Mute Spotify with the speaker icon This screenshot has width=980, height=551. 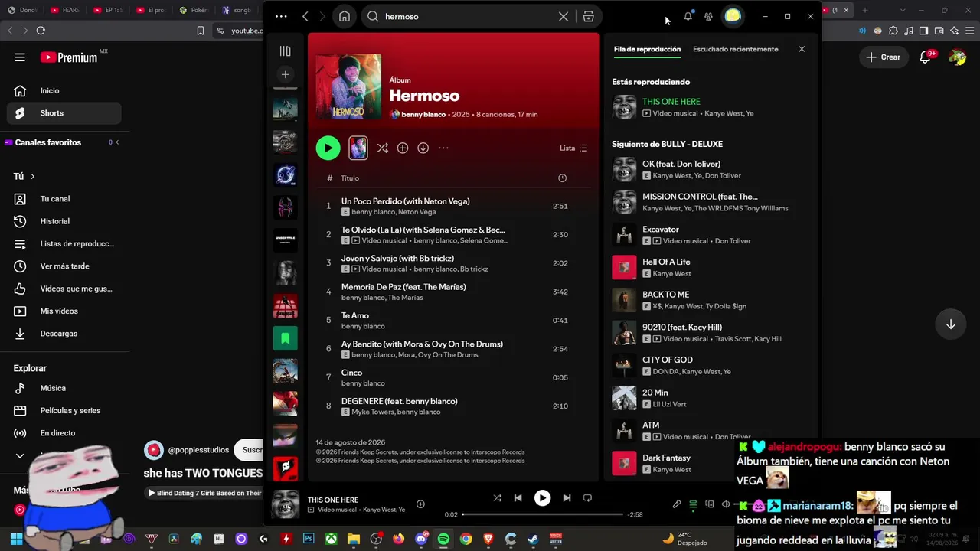coord(726,504)
